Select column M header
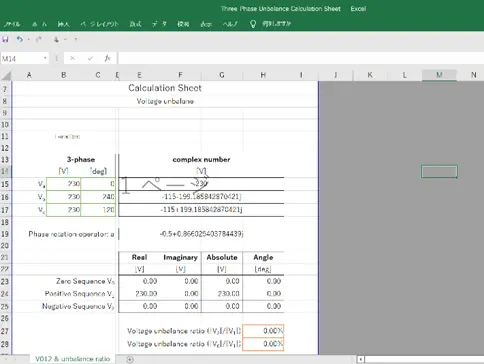484x364 pixels. click(x=439, y=75)
